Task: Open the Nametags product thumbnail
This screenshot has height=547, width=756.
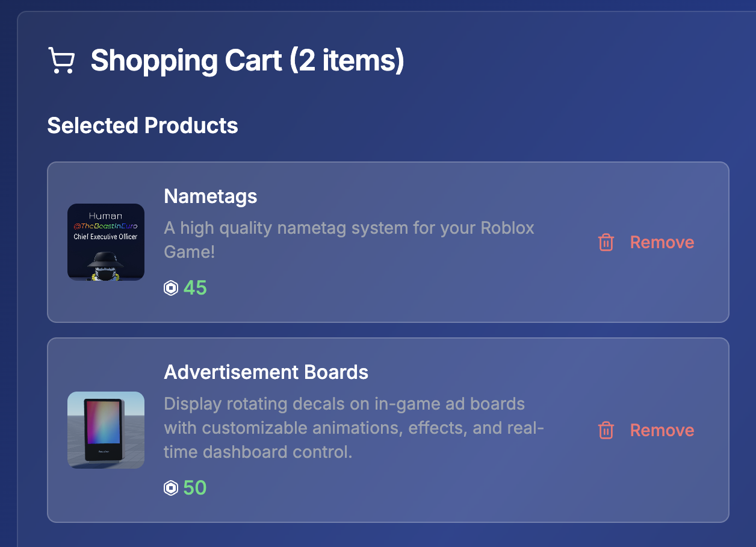Action: (x=106, y=242)
